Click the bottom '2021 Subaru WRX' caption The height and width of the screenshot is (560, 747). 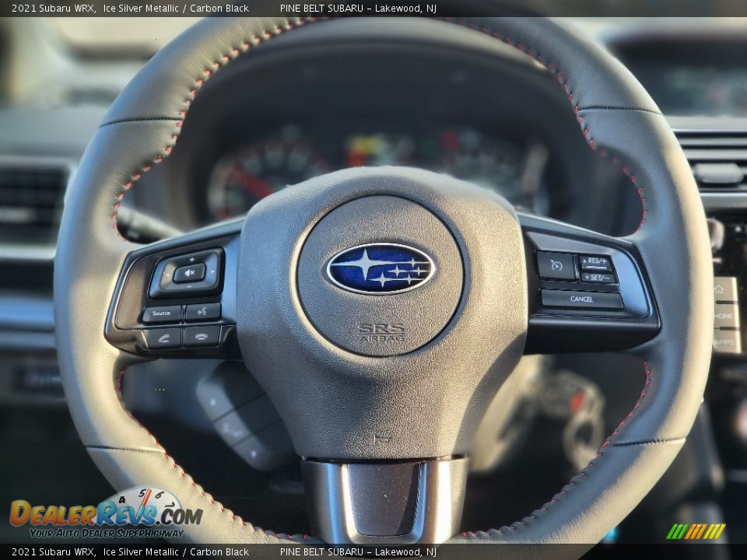point(52,552)
